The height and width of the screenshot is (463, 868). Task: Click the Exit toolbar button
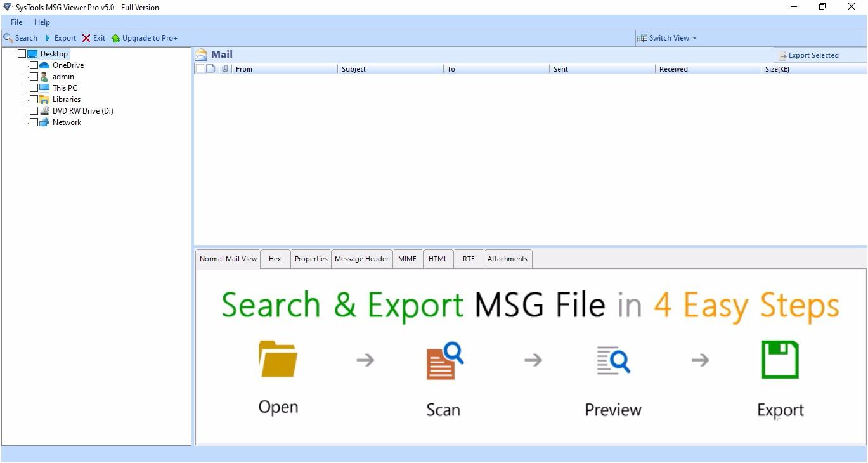pyautogui.click(x=94, y=38)
